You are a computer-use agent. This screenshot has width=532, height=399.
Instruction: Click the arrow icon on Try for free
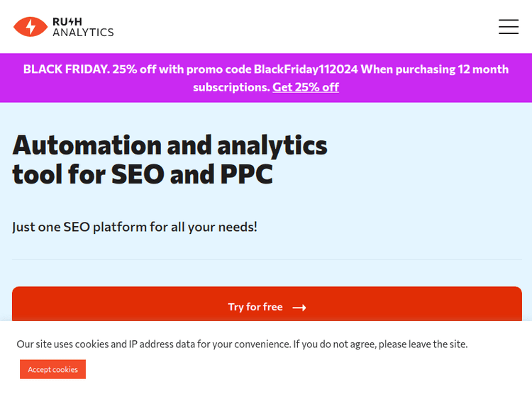[299, 308]
